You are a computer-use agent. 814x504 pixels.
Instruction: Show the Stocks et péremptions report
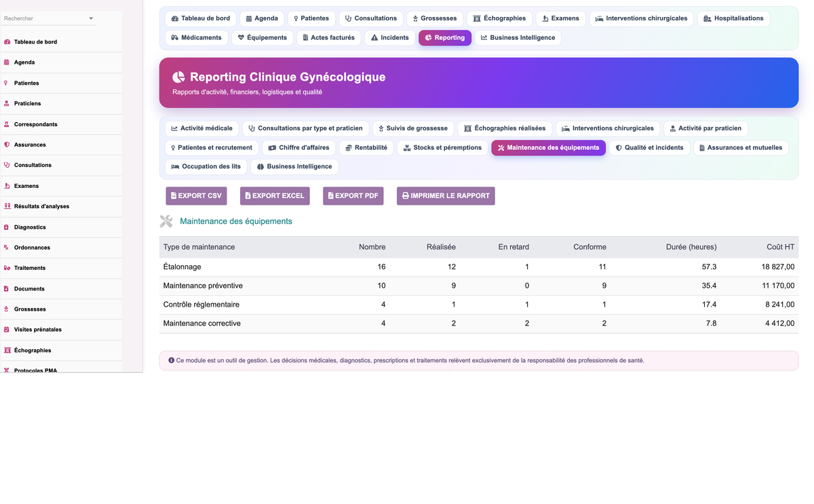pos(442,147)
